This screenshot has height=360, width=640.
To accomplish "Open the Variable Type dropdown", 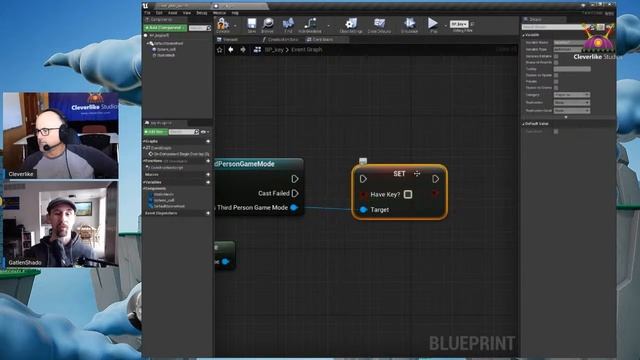I will [x=569, y=49].
